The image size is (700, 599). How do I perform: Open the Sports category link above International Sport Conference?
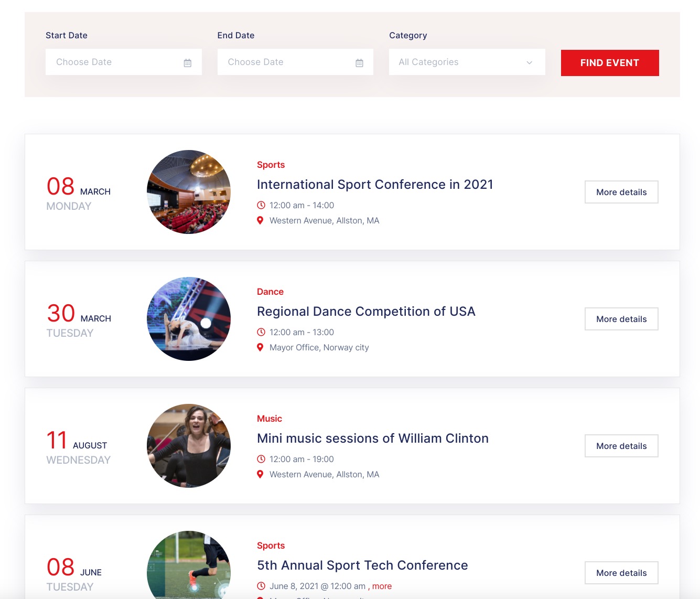271,165
